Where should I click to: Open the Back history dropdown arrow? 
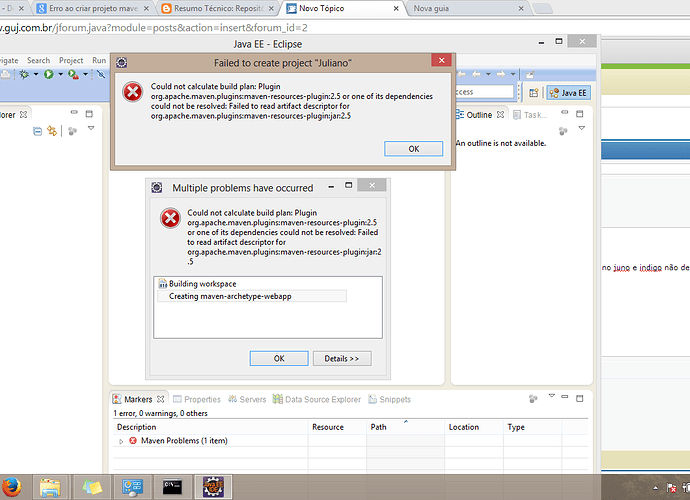pos(488,74)
